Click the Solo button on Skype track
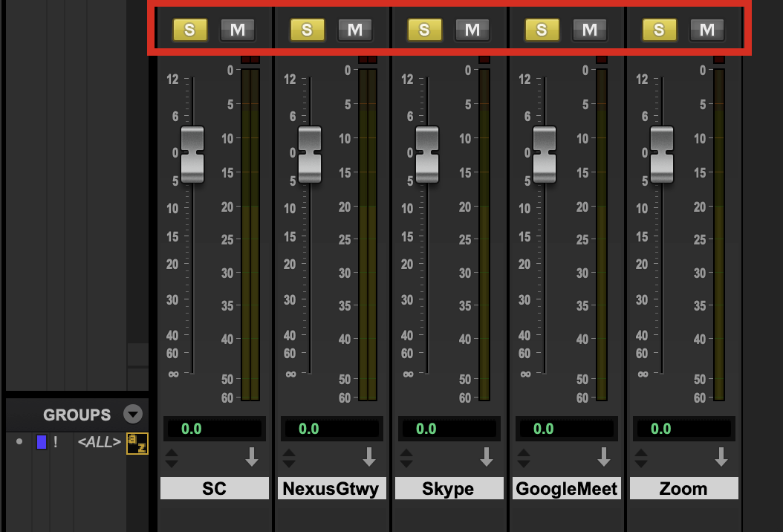783x532 pixels. click(424, 30)
